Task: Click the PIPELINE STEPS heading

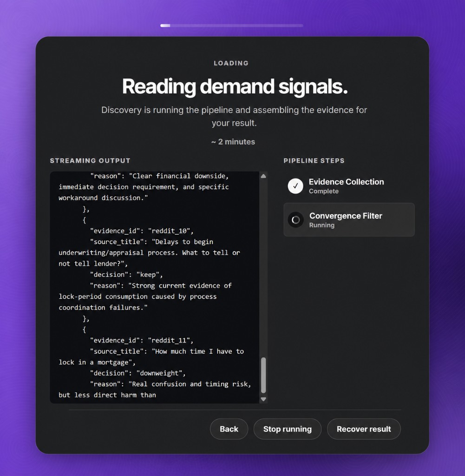Action: [x=314, y=160]
